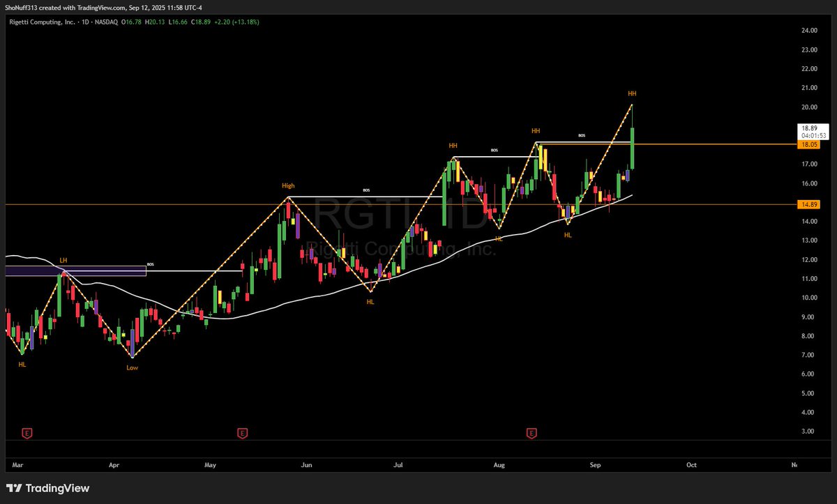Screen dimensions: 837x504
Task: Click the 04:01:53 bar countdown timer
Action: coord(812,136)
